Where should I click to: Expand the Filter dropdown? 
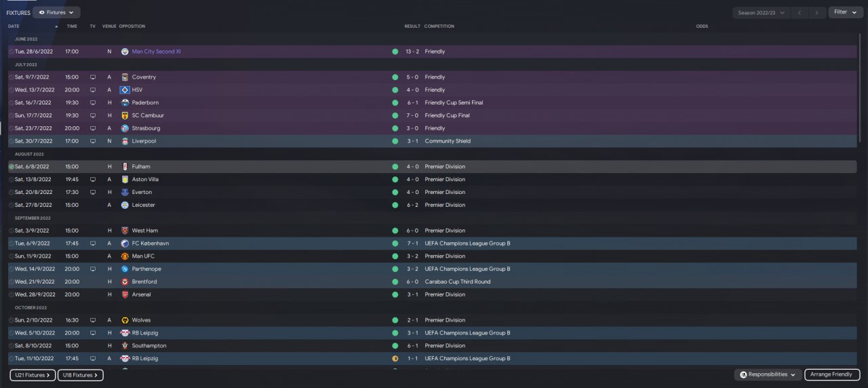[845, 12]
